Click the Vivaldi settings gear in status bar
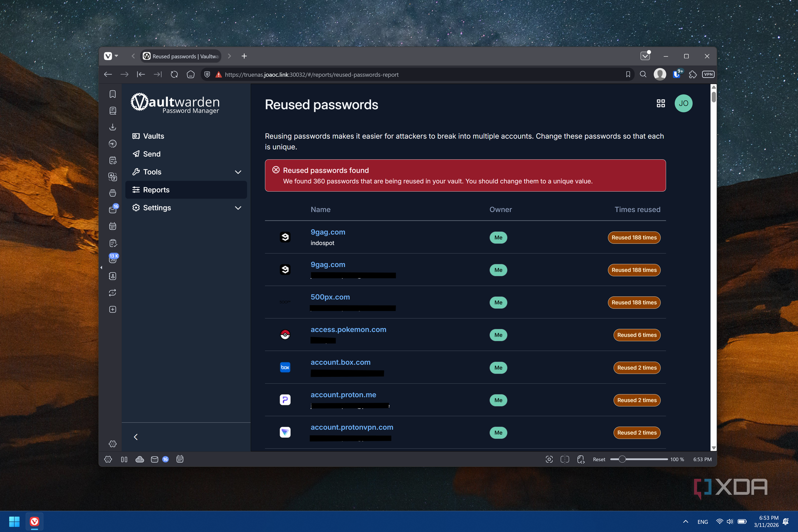This screenshot has width=798, height=532. click(108, 459)
